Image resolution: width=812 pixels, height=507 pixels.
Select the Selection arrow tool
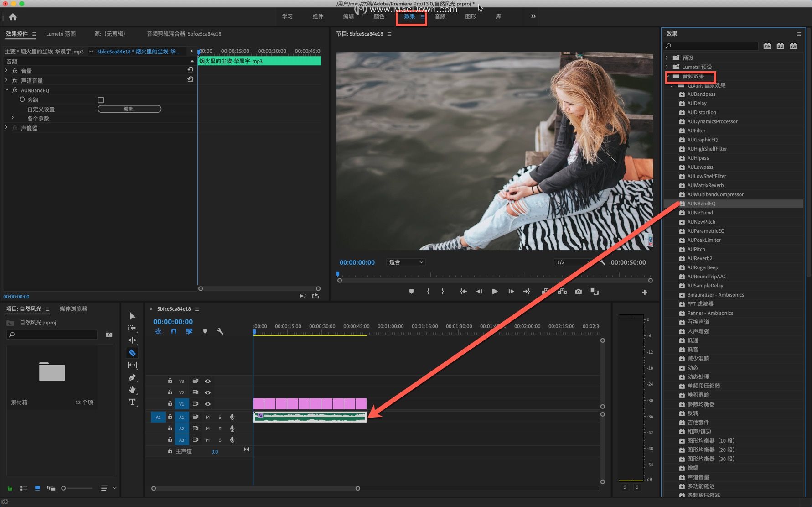132,316
